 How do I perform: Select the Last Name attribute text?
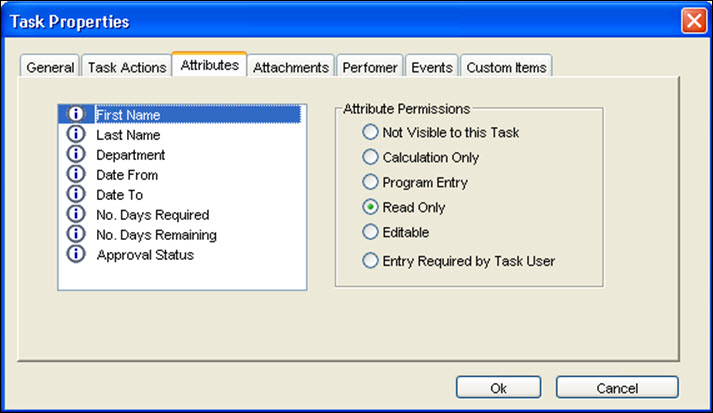(128, 135)
